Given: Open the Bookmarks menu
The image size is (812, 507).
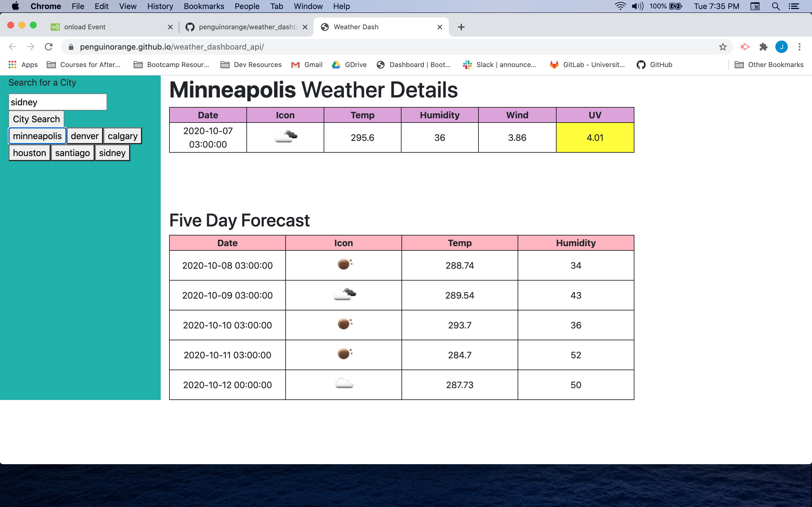Looking at the screenshot, I should tap(204, 6).
